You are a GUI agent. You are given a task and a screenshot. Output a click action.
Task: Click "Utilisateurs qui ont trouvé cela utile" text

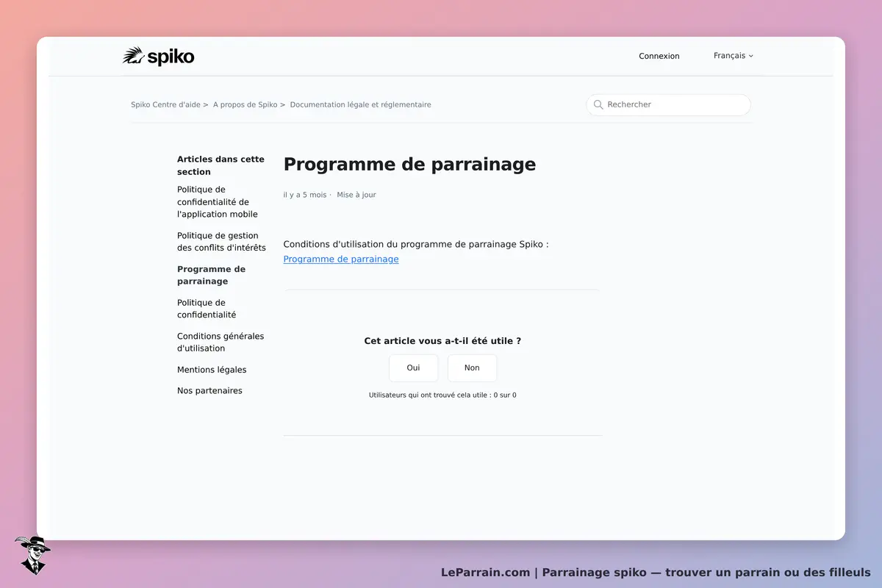(442, 395)
